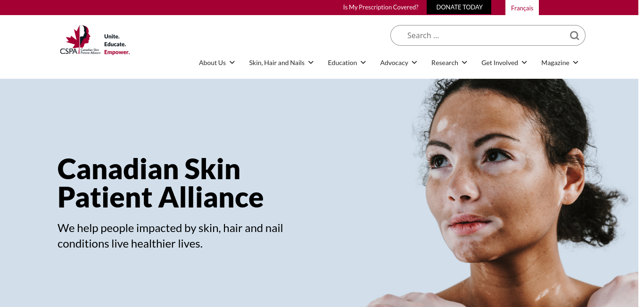Expand the Advocacy chevron arrow
Image resolution: width=644 pixels, height=307 pixels.
pos(414,63)
